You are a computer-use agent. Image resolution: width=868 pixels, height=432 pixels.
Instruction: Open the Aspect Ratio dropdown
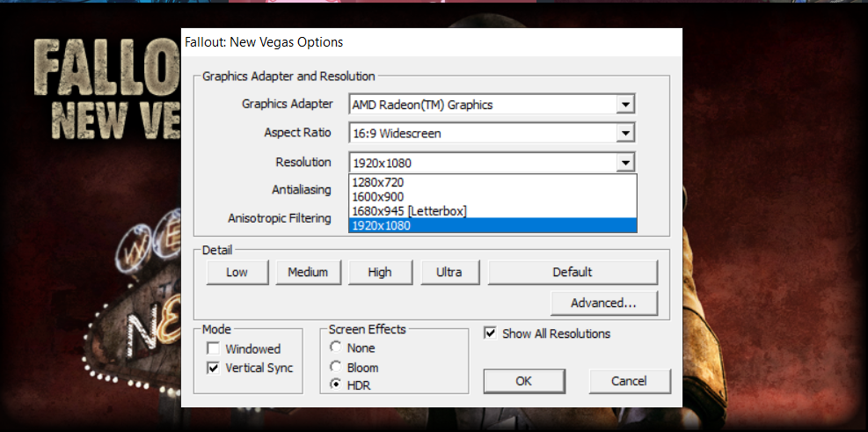(x=625, y=133)
